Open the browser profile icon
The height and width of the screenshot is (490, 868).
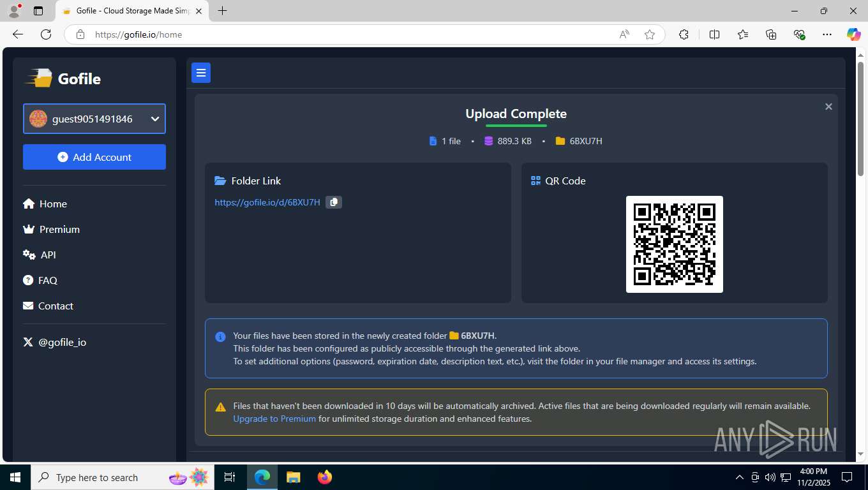tap(14, 11)
